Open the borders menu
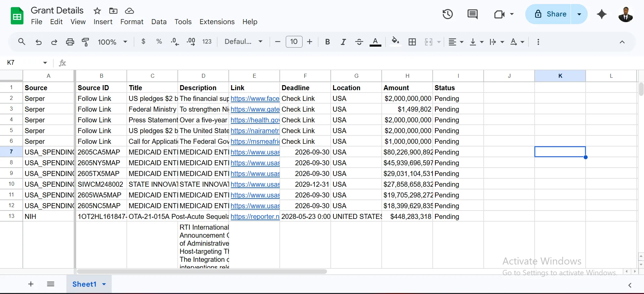This screenshot has height=294, width=644. click(x=412, y=42)
